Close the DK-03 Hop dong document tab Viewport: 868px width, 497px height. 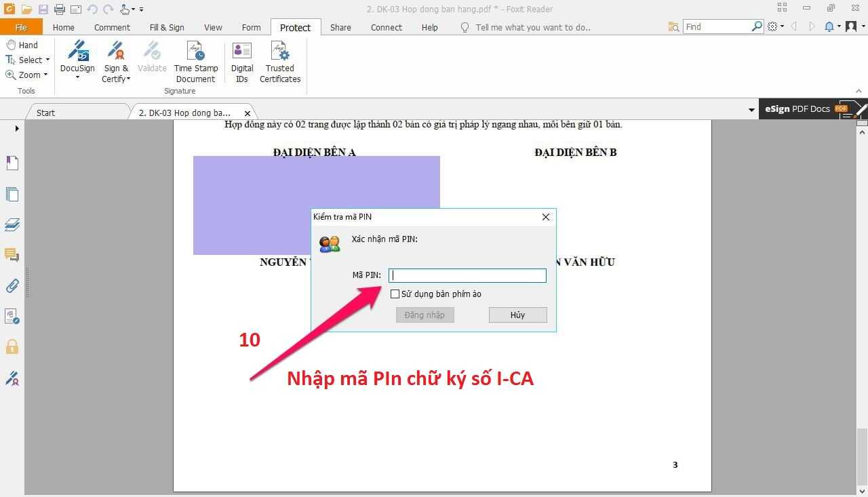tap(248, 113)
